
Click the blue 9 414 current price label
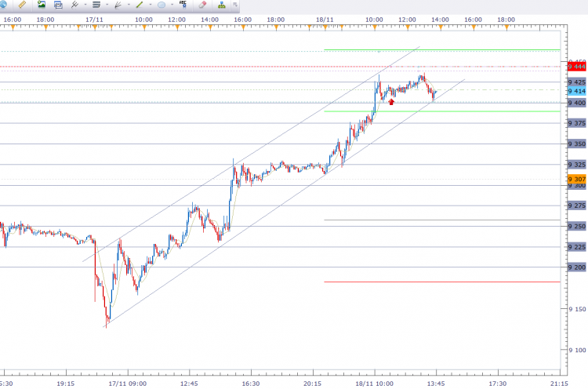(577, 91)
